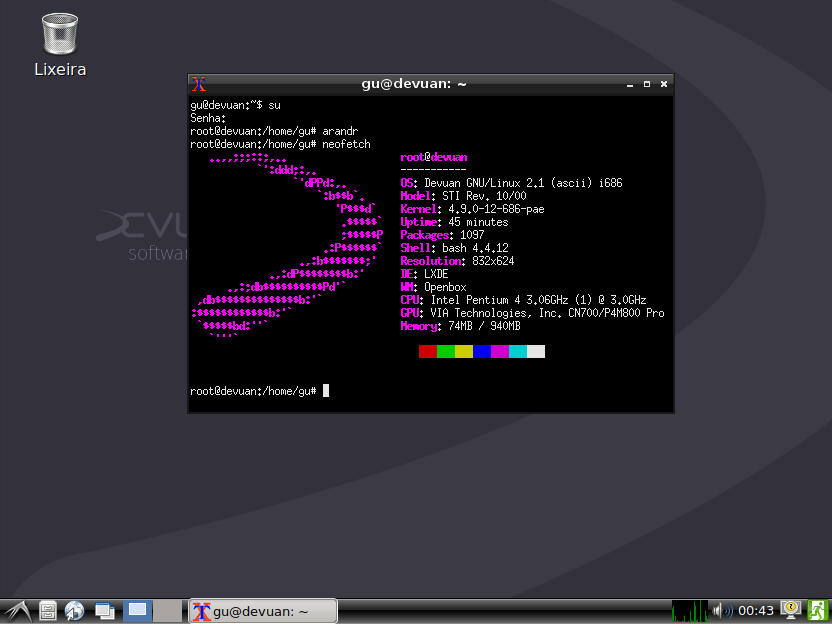Click the Resolution value '832x624'

493,261
